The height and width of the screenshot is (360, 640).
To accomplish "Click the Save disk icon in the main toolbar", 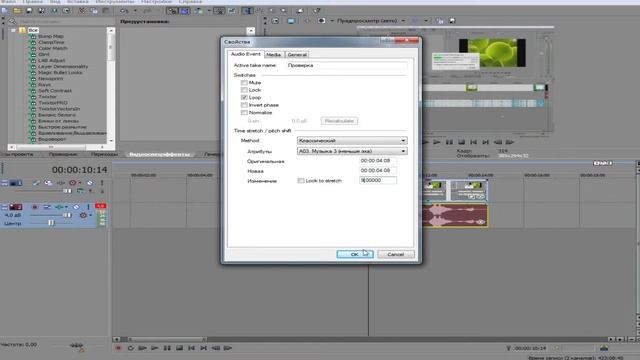I will click(x=29, y=11).
